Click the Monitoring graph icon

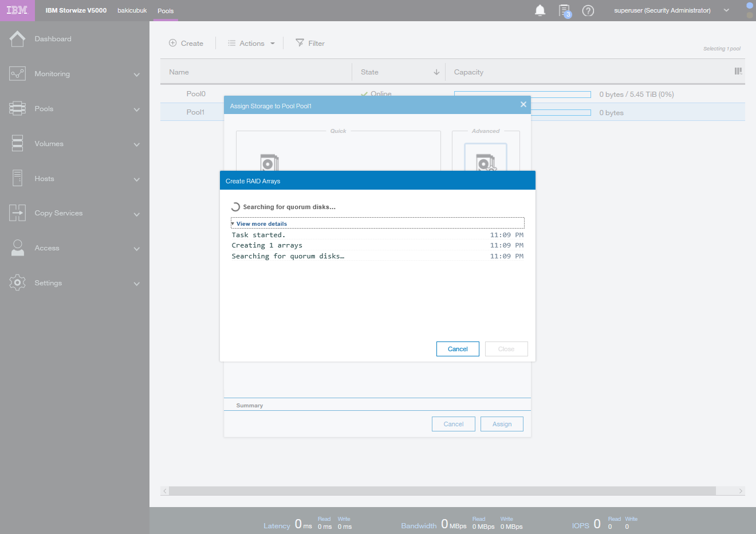17,74
